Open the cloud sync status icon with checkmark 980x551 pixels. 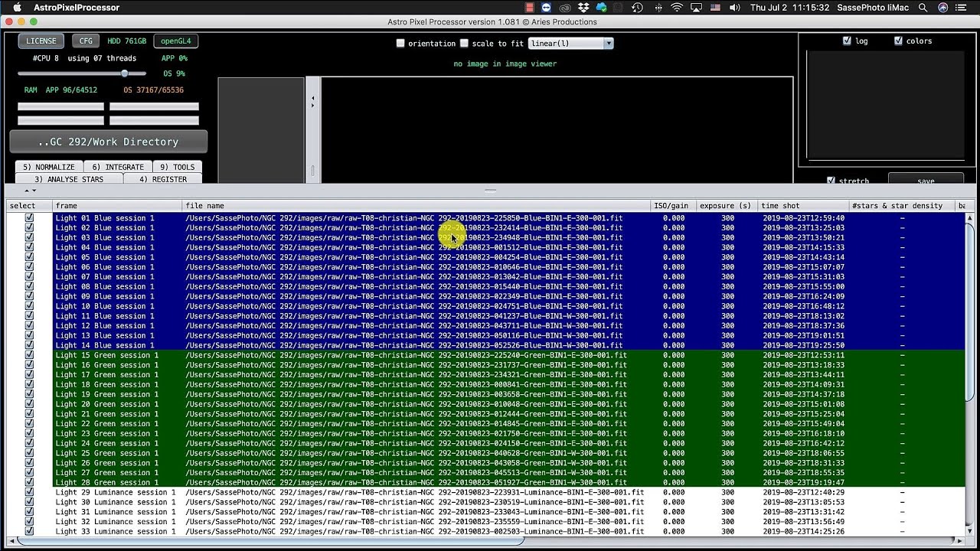click(602, 7)
